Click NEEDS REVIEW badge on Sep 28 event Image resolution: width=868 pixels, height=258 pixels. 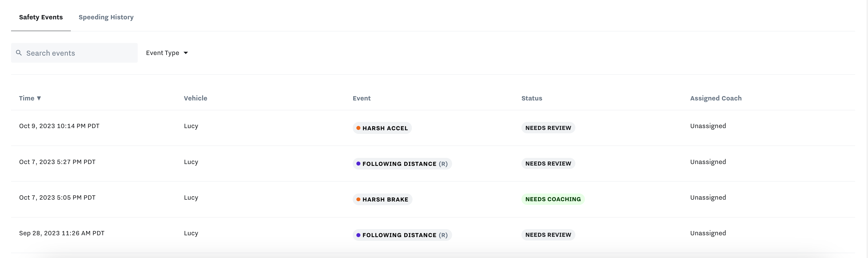pos(548,235)
